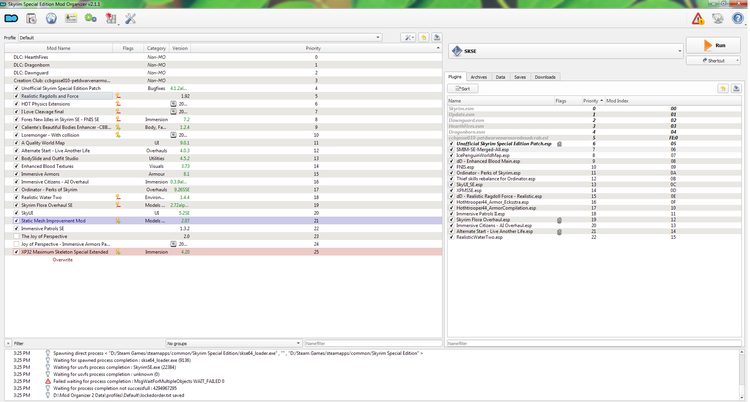Click flag icon on Realistic Ragdolls and Force
The width and height of the screenshot is (750, 402).
point(118,96)
